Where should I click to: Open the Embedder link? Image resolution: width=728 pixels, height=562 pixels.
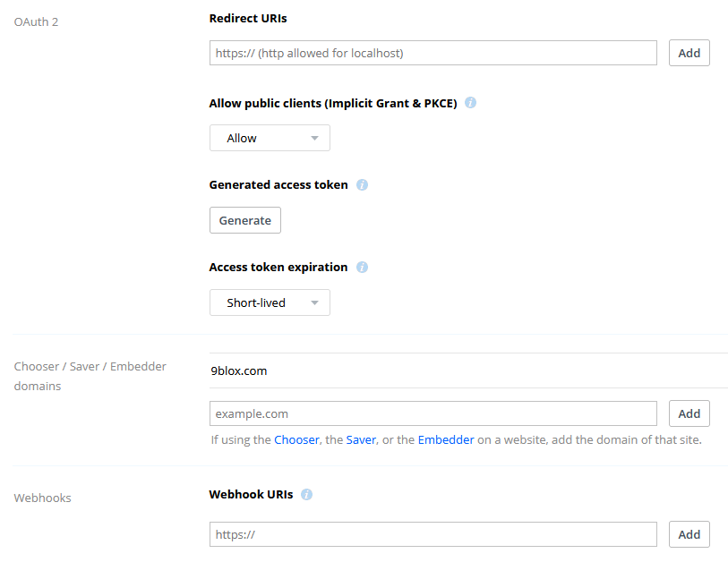446,440
